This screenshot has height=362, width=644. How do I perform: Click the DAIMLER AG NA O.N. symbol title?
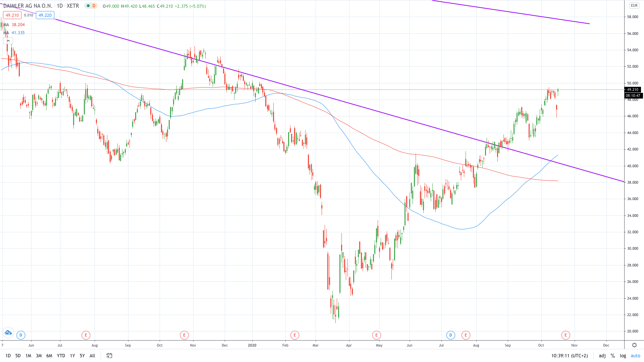28,6
